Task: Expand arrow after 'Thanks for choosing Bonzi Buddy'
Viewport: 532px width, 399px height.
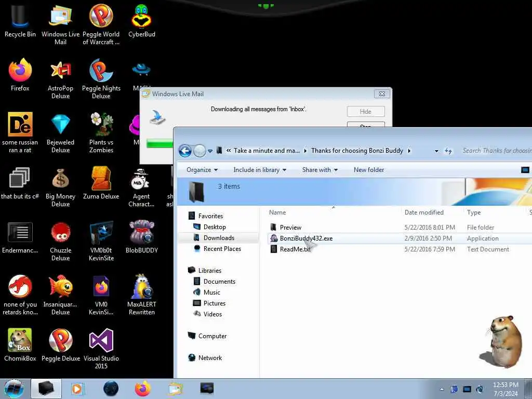Action: click(409, 151)
